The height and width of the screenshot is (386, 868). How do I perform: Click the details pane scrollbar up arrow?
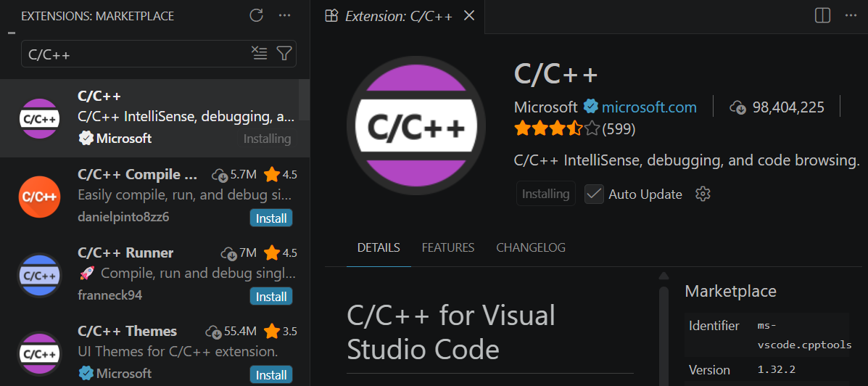pos(664,276)
